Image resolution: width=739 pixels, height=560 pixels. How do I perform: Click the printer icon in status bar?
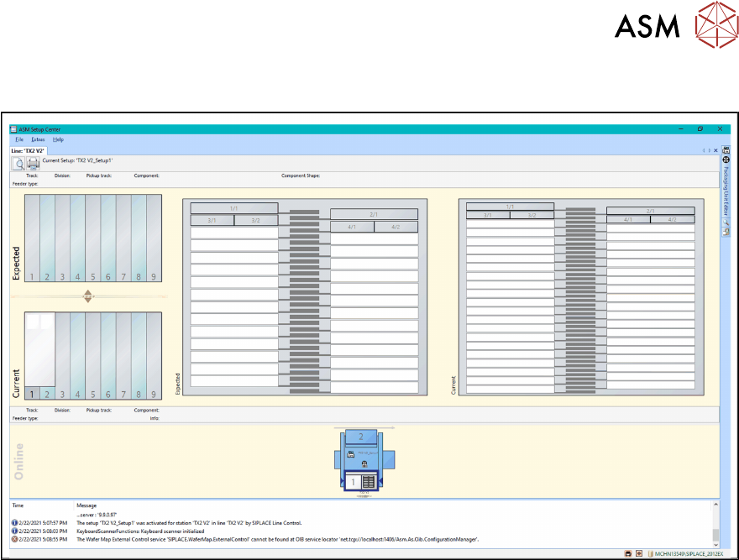pyautogui.click(x=627, y=554)
